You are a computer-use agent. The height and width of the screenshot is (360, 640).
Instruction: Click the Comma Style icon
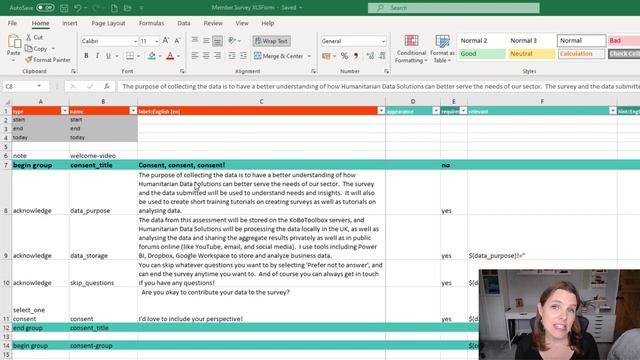(x=356, y=56)
